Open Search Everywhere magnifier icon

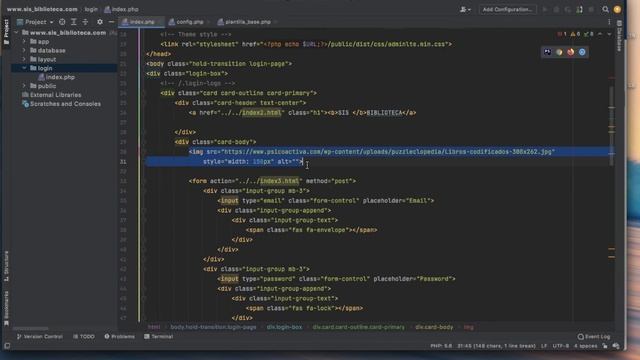click(x=605, y=9)
